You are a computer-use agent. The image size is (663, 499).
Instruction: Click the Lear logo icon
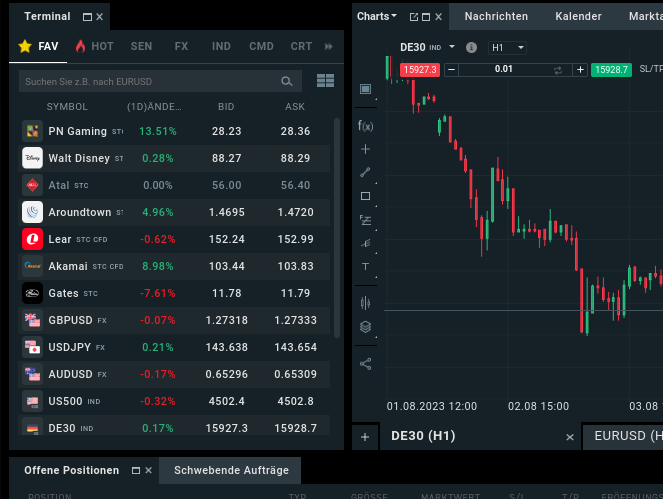click(x=33, y=239)
